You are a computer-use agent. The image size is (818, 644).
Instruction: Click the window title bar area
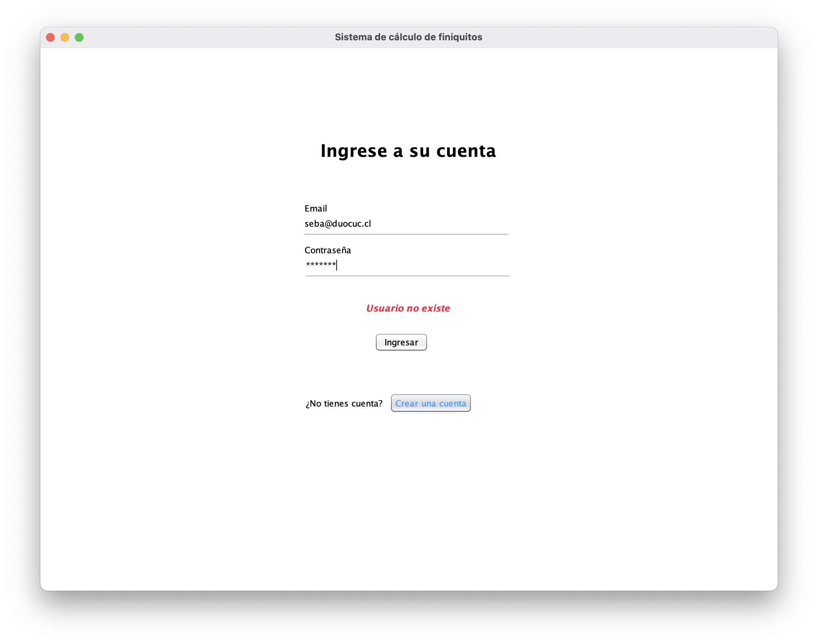[408, 37]
